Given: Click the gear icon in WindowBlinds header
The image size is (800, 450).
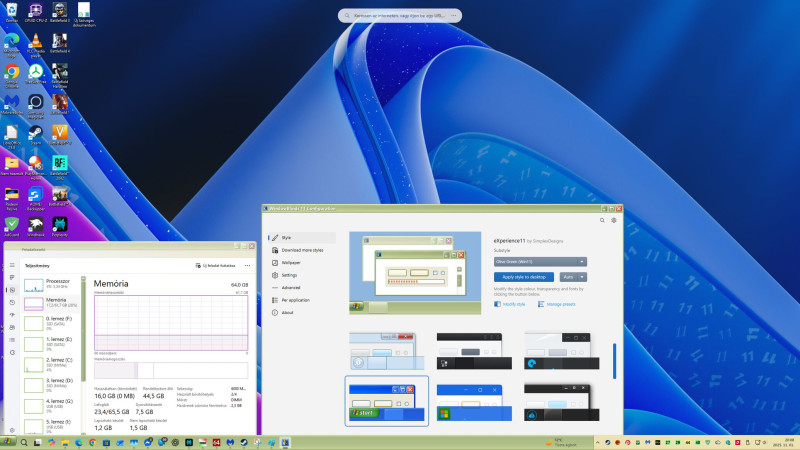Looking at the screenshot, I should pos(614,220).
